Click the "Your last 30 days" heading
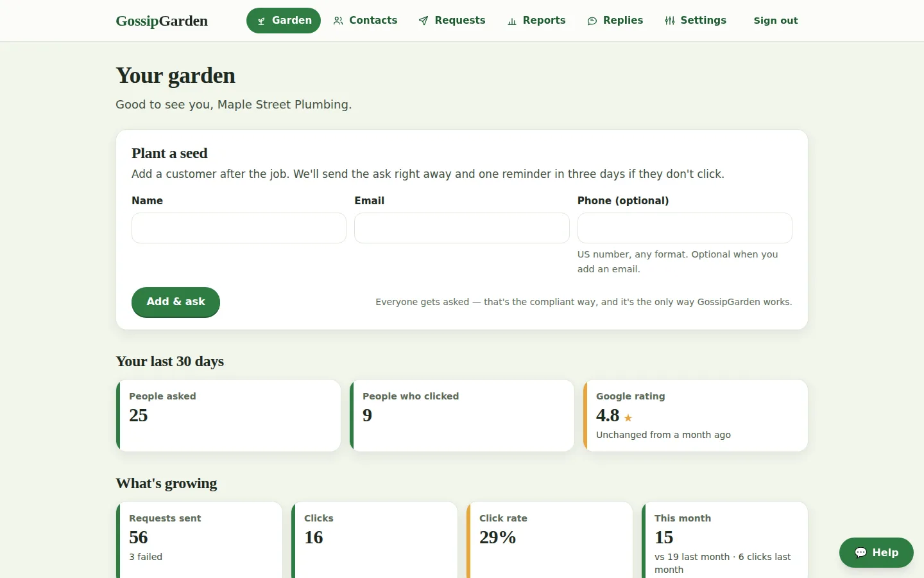 [169, 362]
